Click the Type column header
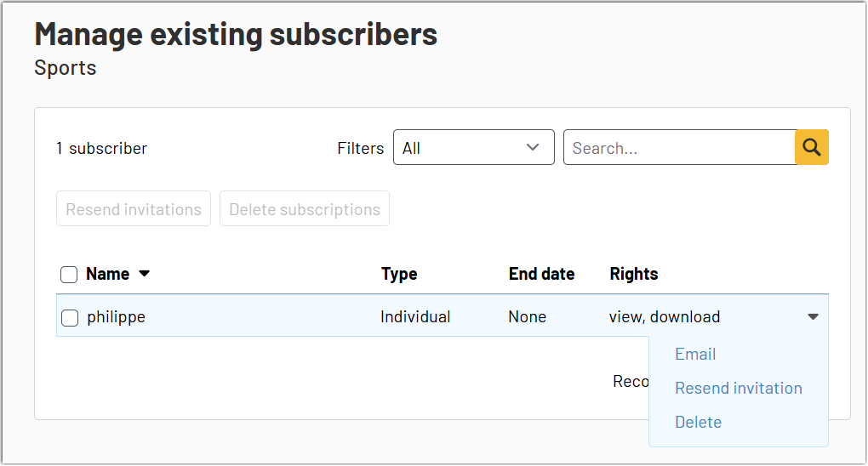The height and width of the screenshot is (466, 868). 399,274
